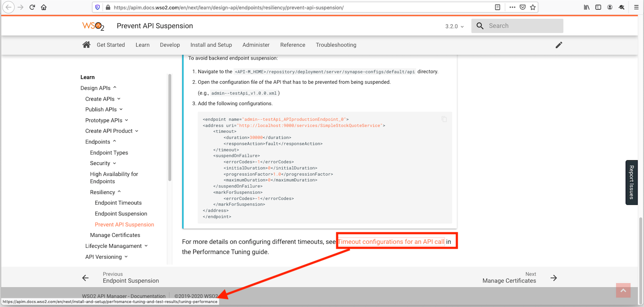Image resolution: width=644 pixels, height=307 pixels.
Task: Open the site Search box magnifier
Action: (x=480, y=25)
